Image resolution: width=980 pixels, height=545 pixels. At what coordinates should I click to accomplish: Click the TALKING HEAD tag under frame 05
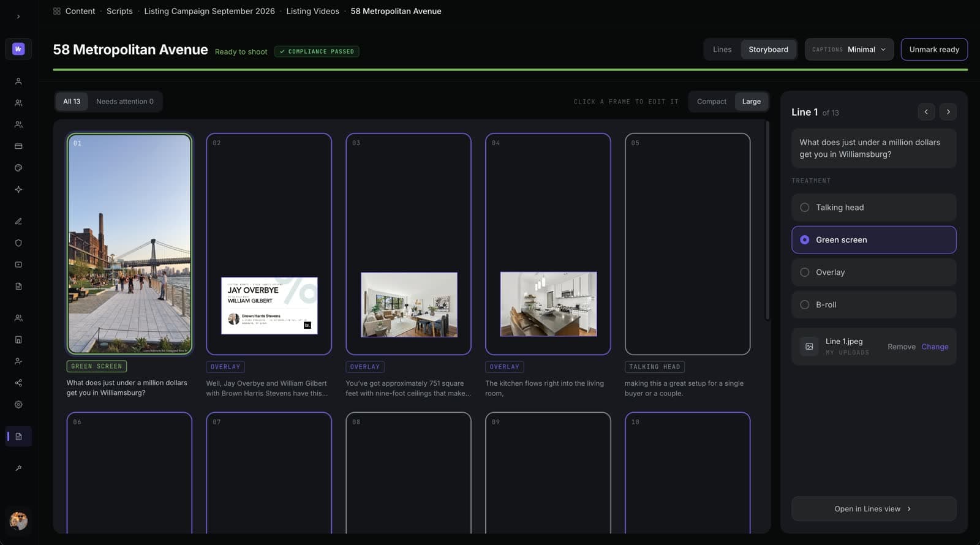pos(655,367)
